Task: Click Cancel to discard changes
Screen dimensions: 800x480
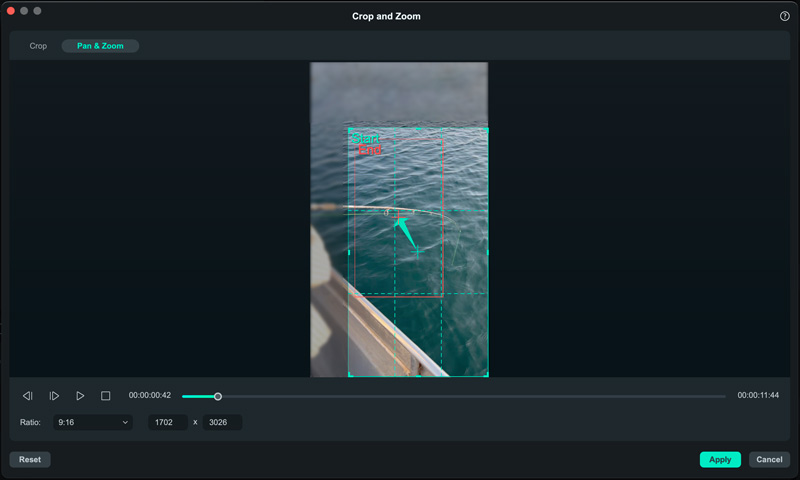Action: coord(769,460)
